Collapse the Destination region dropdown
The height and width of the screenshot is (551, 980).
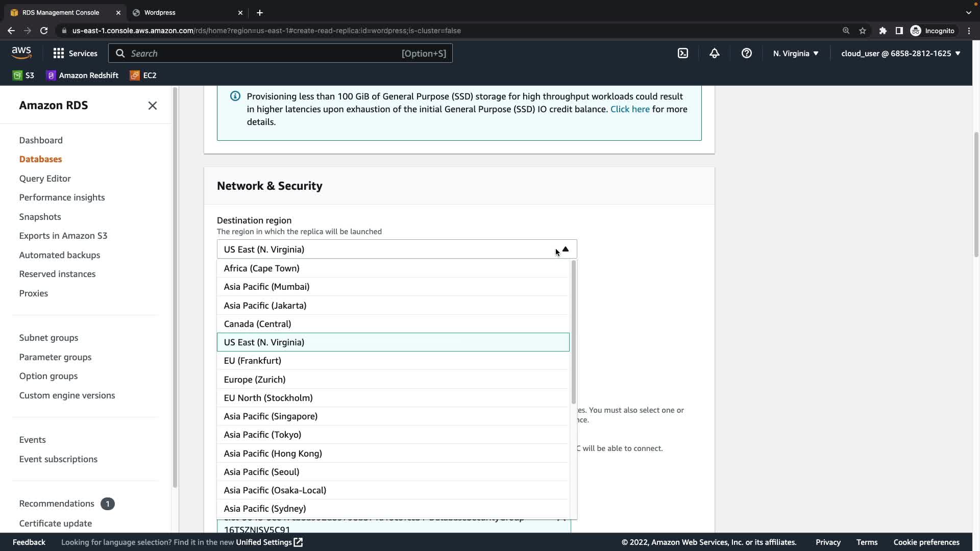click(565, 249)
